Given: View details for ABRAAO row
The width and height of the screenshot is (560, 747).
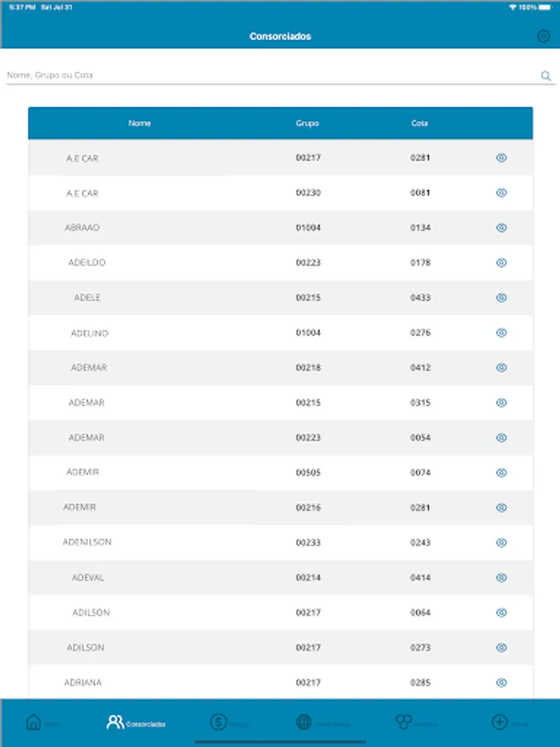Looking at the screenshot, I should pyautogui.click(x=501, y=227).
